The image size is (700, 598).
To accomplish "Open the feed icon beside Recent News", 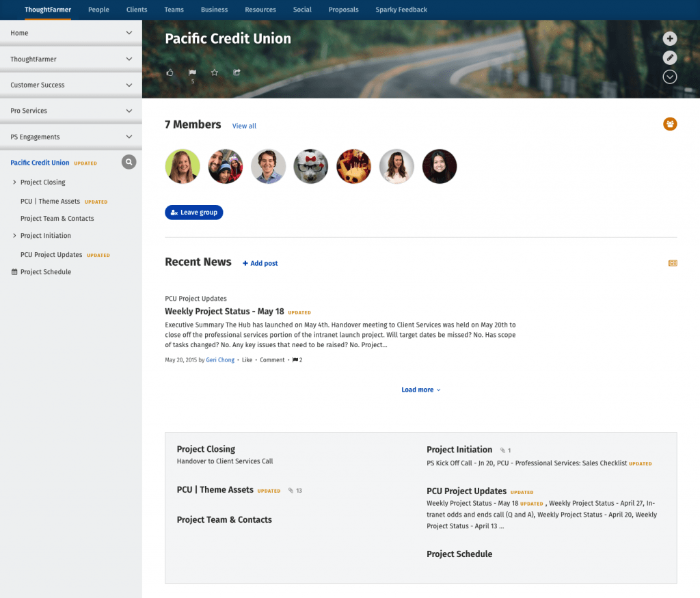I will pyautogui.click(x=672, y=262).
